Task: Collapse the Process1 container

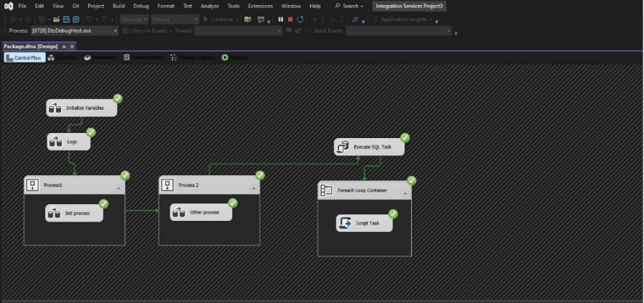Action: point(119,189)
